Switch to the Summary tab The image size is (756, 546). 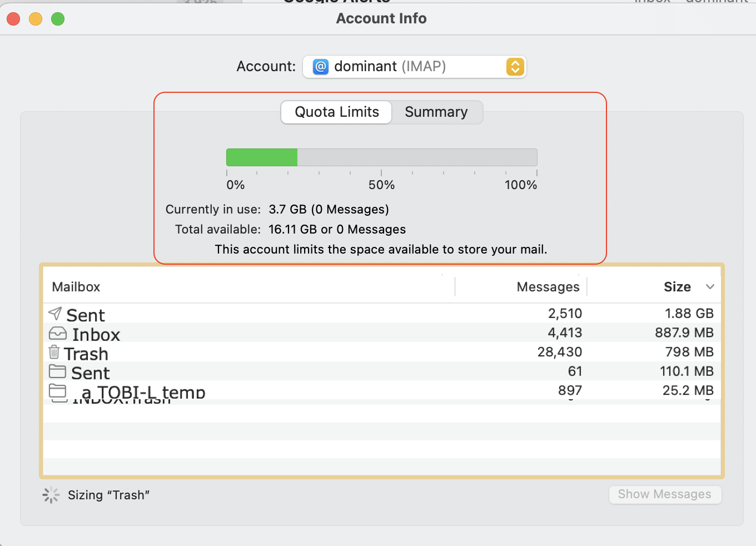coord(436,112)
